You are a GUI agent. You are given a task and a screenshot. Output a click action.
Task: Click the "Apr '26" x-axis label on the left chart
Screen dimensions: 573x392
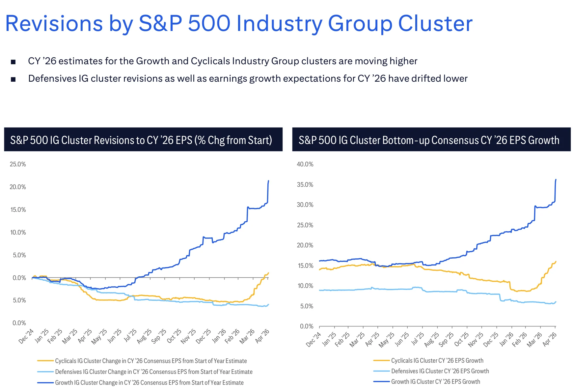pos(262,336)
